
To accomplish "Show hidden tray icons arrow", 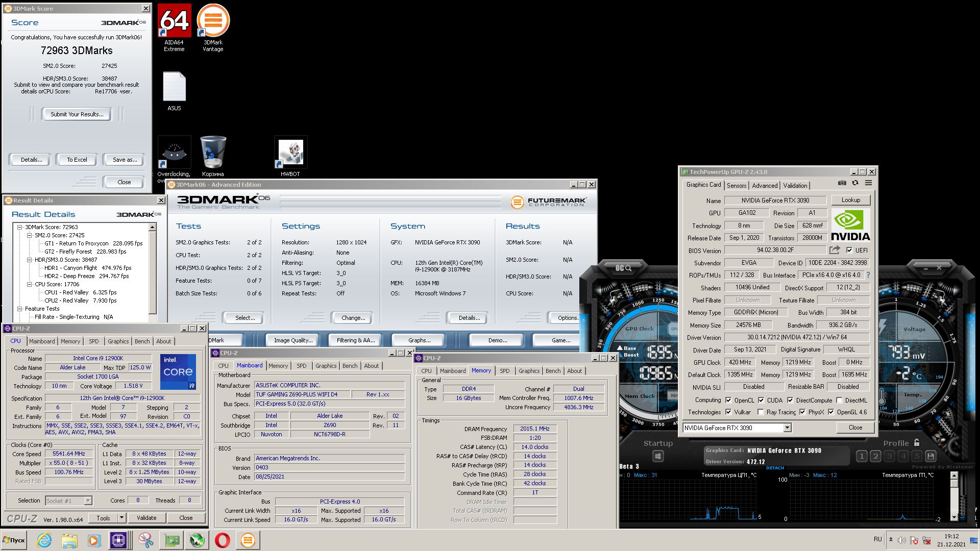I will point(891,540).
